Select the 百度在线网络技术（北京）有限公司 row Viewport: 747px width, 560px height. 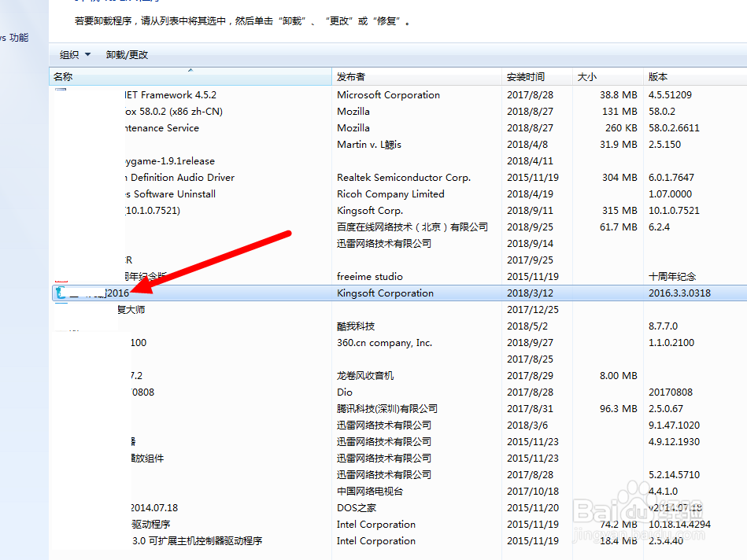[399, 227]
